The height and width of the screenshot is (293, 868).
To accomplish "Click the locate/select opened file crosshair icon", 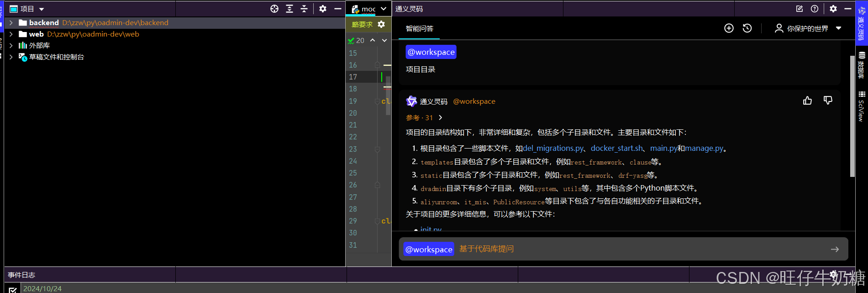I will [x=274, y=9].
